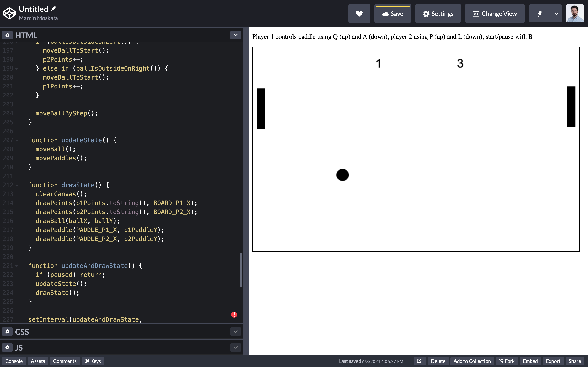This screenshot has height=367, width=588.
Task: Click the CodePen logo icon
Action: click(9, 13)
